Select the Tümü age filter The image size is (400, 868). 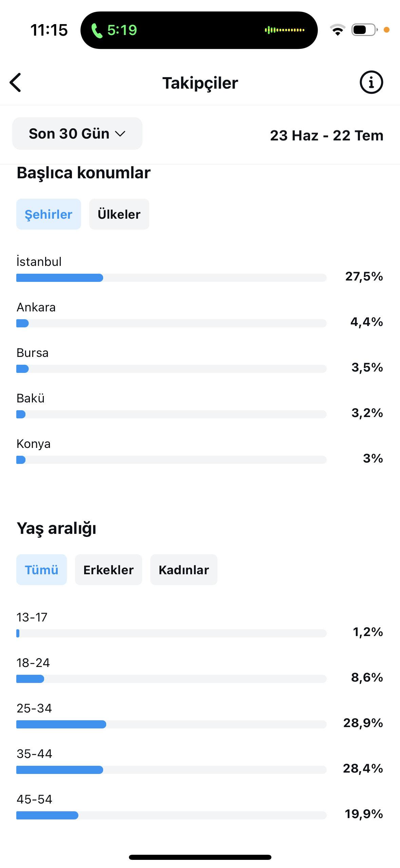coord(41,570)
